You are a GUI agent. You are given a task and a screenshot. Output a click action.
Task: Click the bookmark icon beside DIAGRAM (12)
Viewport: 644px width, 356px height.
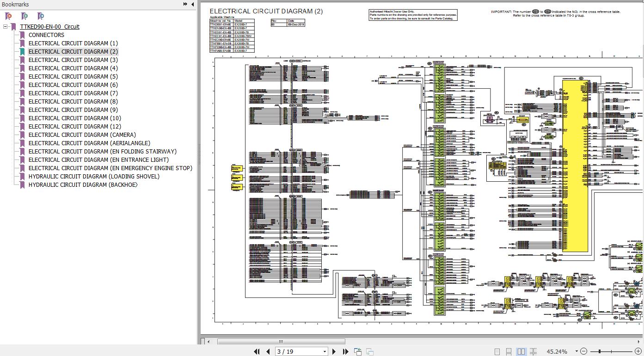click(22, 127)
